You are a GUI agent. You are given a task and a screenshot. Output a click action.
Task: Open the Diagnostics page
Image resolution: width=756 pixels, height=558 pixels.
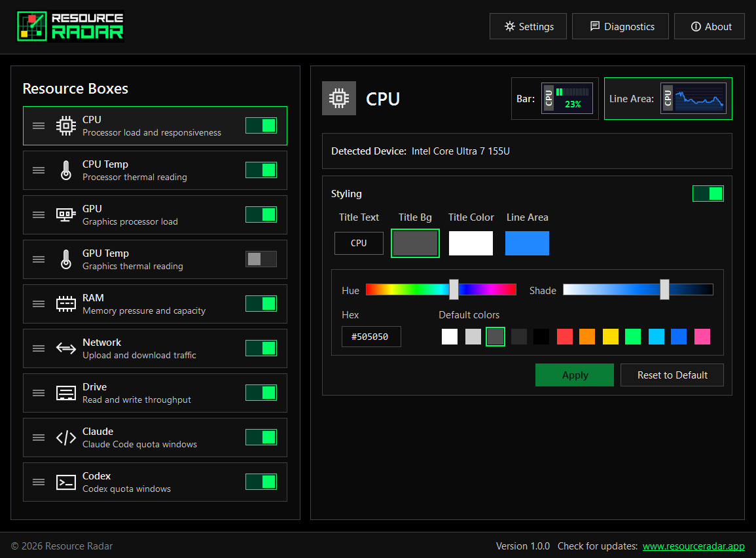click(620, 27)
